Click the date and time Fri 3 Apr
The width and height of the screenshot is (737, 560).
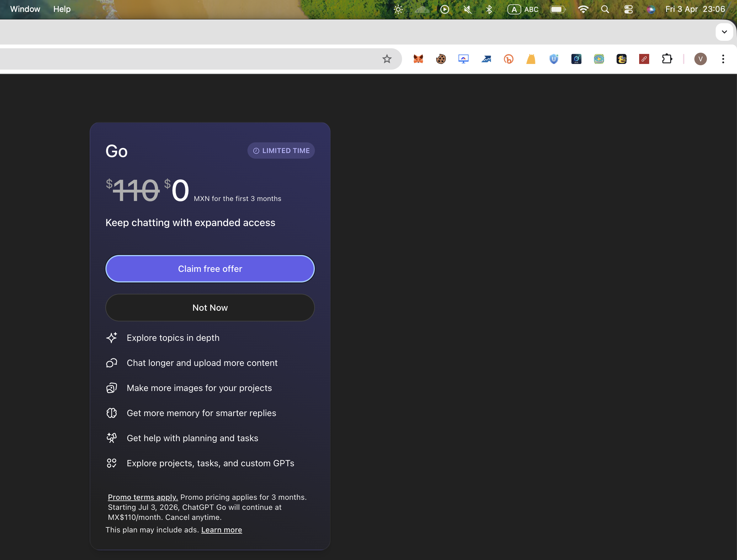pyautogui.click(x=695, y=9)
